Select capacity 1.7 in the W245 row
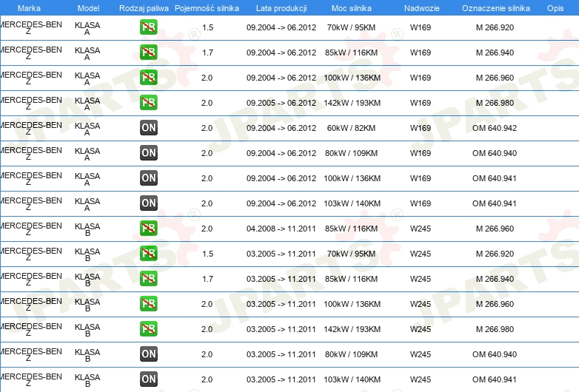Viewport: 579px width, 392px height. (x=207, y=279)
